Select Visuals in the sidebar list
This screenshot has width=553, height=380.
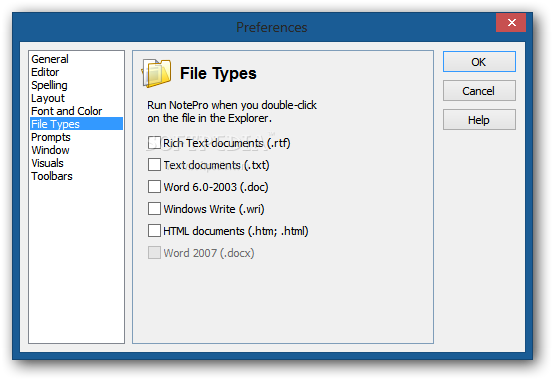click(47, 163)
